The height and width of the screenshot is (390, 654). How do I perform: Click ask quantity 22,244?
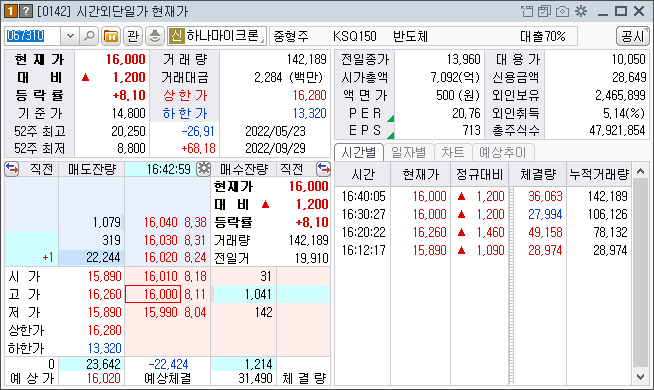[x=103, y=257]
